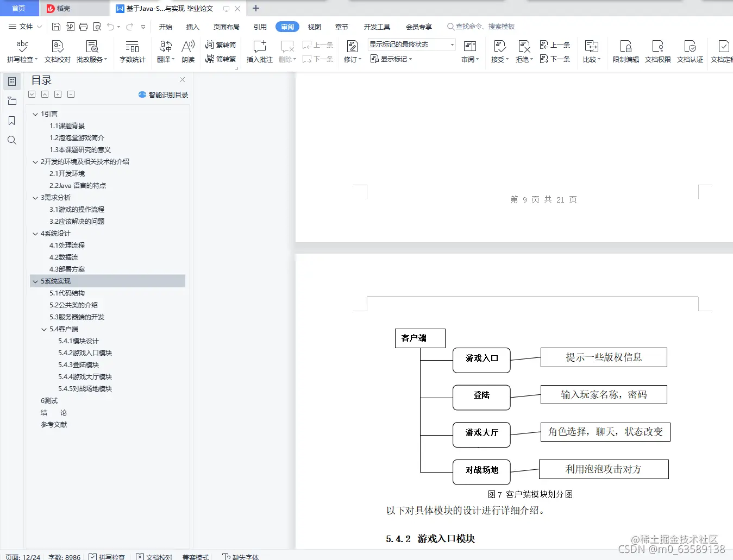Image resolution: width=733 pixels, height=560 pixels.
Task: Open the 翻译 translate dropdown
Action: tap(165, 51)
